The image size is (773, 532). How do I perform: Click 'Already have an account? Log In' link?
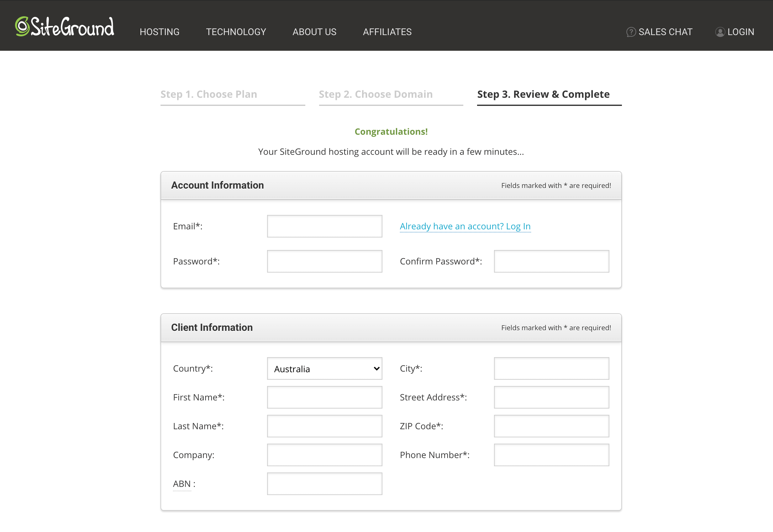tap(465, 226)
